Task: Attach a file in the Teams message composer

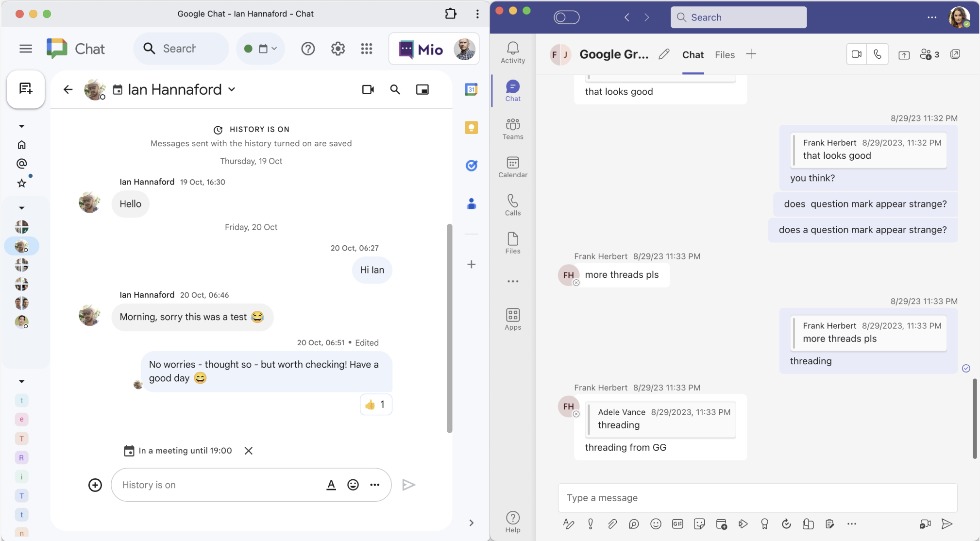Action: 612,524
